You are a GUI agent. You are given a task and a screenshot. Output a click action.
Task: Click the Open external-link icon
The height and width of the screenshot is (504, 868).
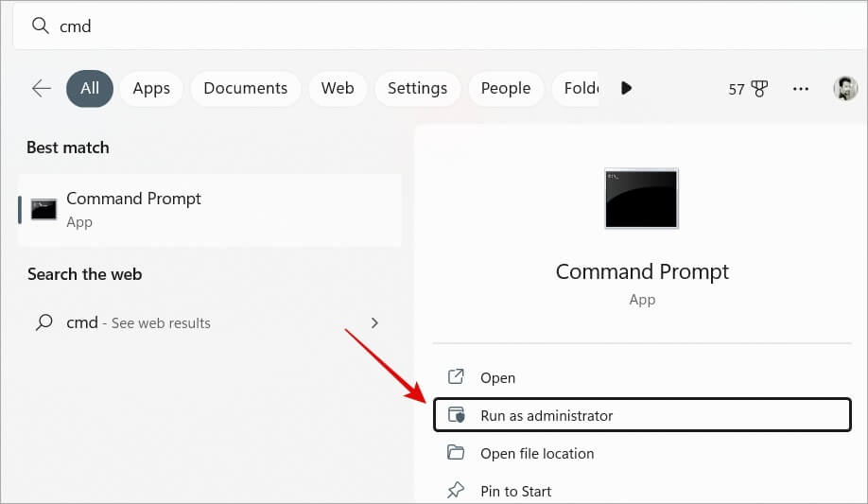point(456,376)
